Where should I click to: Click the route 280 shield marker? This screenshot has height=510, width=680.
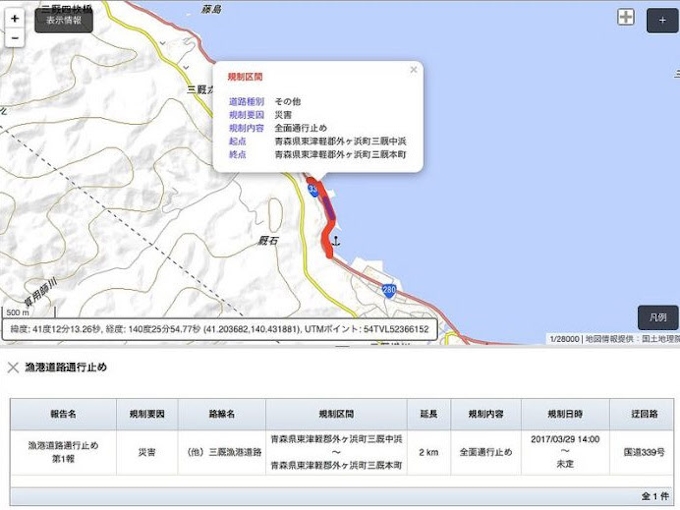click(388, 290)
